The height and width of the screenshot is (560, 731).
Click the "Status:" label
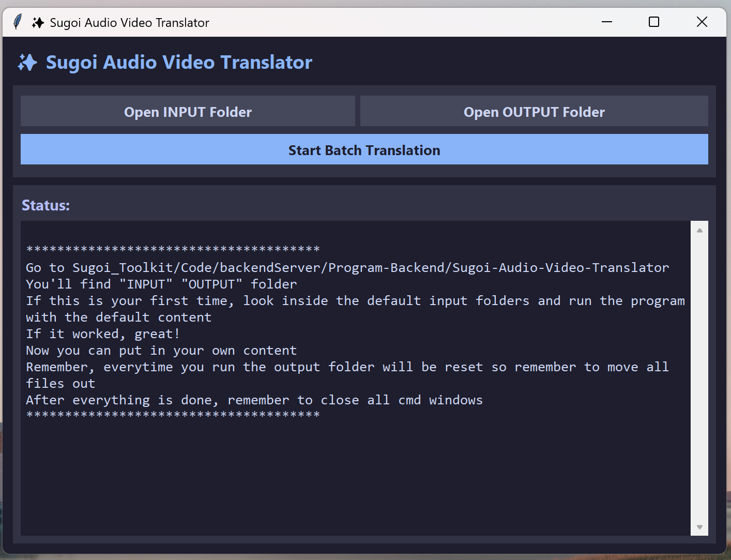45,205
